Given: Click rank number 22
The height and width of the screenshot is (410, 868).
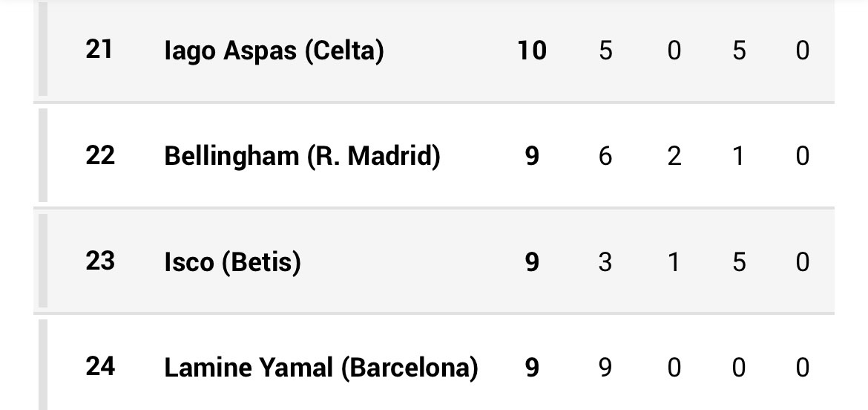Looking at the screenshot, I should tap(99, 156).
